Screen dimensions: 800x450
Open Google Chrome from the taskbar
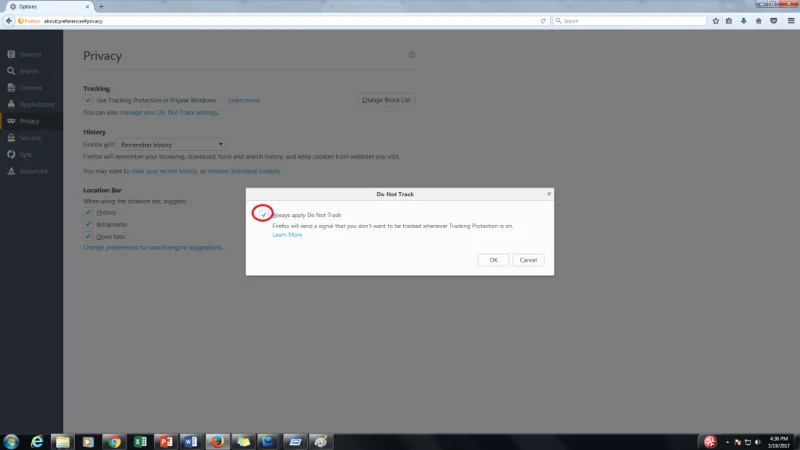click(x=113, y=441)
